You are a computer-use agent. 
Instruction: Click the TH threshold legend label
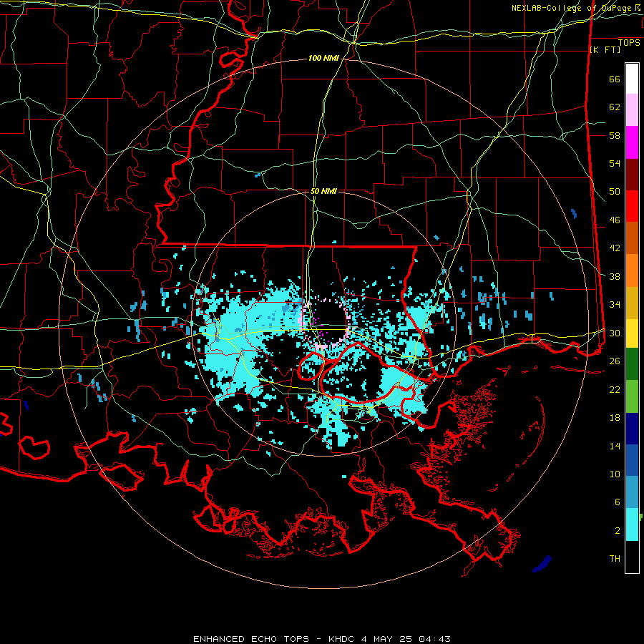(x=615, y=559)
